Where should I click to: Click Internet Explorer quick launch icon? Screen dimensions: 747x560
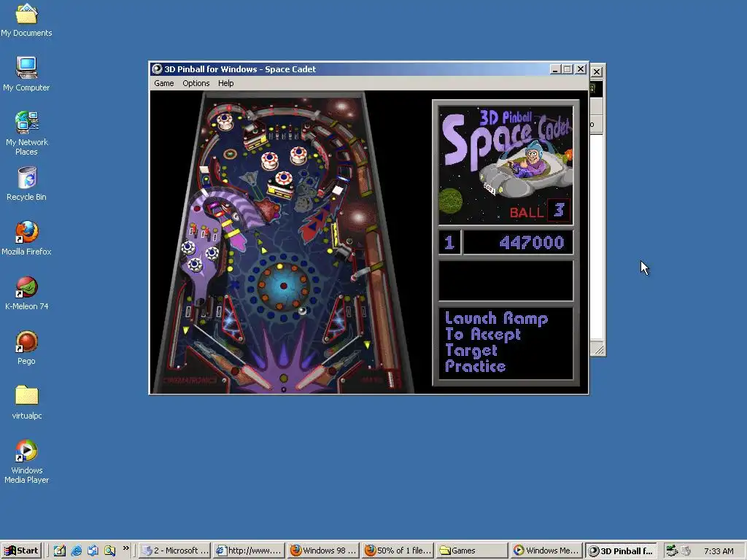[x=76, y=551]
